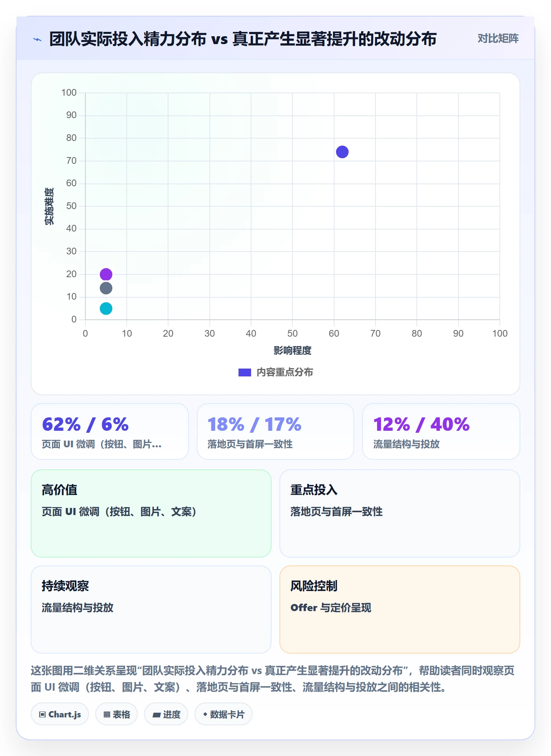The image size is (551, 756).
Task: Click the main title 团队实际投入精力分布 heading
Action: pos(243,39)
